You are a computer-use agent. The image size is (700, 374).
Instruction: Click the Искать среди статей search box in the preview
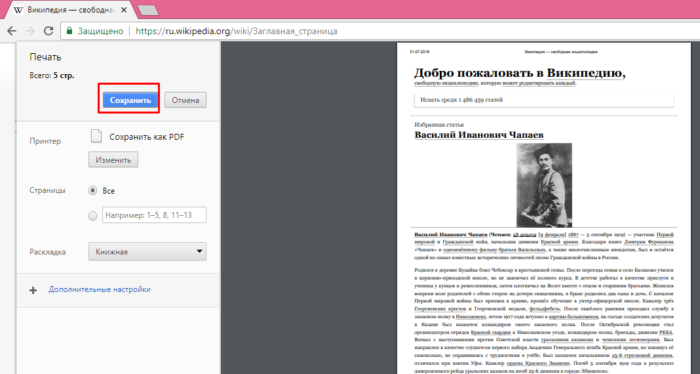[x=544, y=100]
